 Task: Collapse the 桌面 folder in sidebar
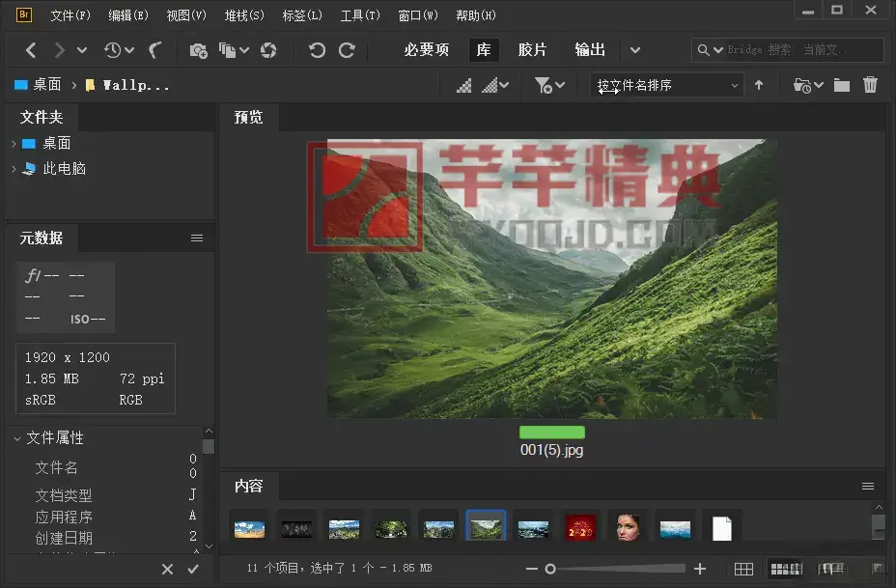[x=15, y=143]
